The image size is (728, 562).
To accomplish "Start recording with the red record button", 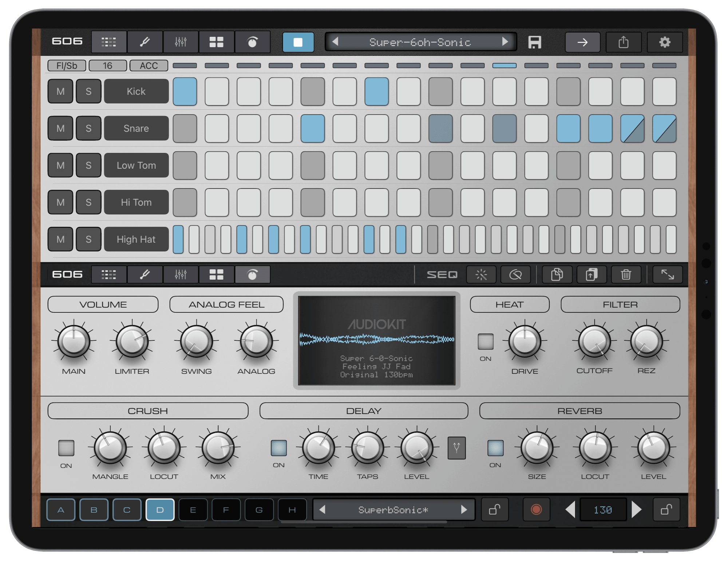I will [536, 509].
